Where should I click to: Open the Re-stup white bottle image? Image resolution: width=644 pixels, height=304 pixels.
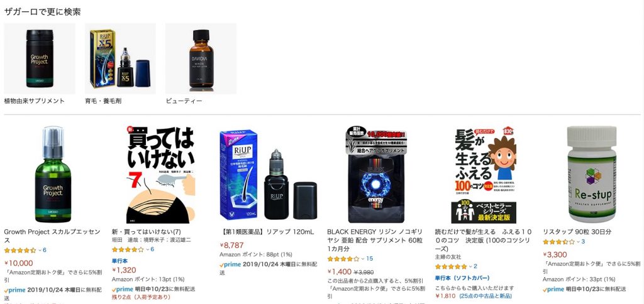[591, 175]
